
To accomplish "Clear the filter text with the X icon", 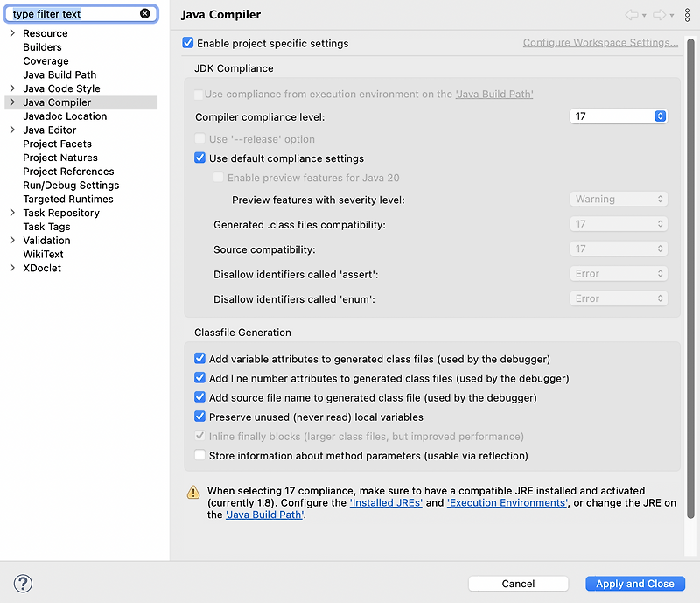I will [144, 14].
